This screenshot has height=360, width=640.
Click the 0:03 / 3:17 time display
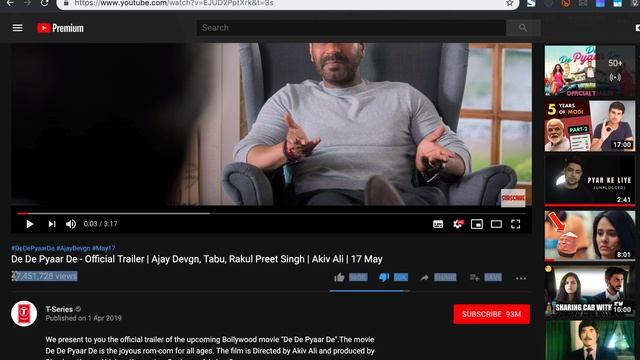(x=100, y=224)
